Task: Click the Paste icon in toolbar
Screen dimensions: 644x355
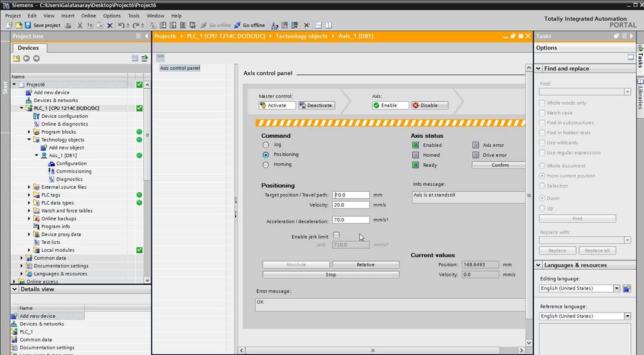Action: [x=100, y=25]
